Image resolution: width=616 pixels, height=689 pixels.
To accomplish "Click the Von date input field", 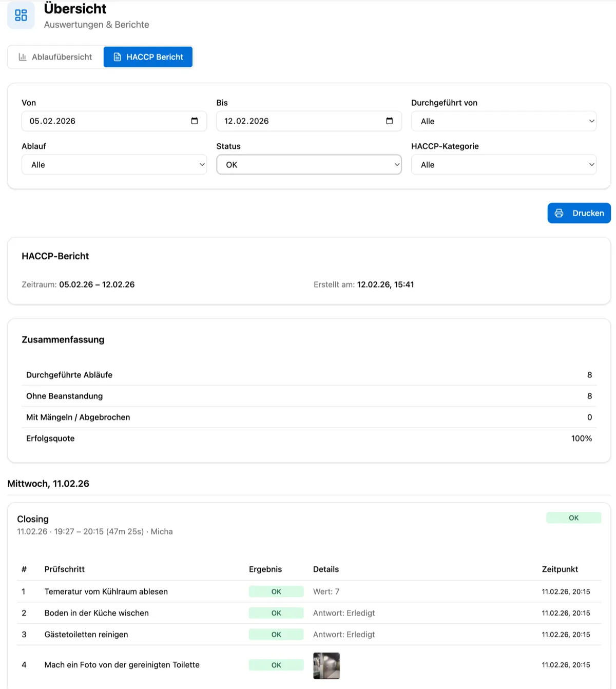I will (103, 121).
